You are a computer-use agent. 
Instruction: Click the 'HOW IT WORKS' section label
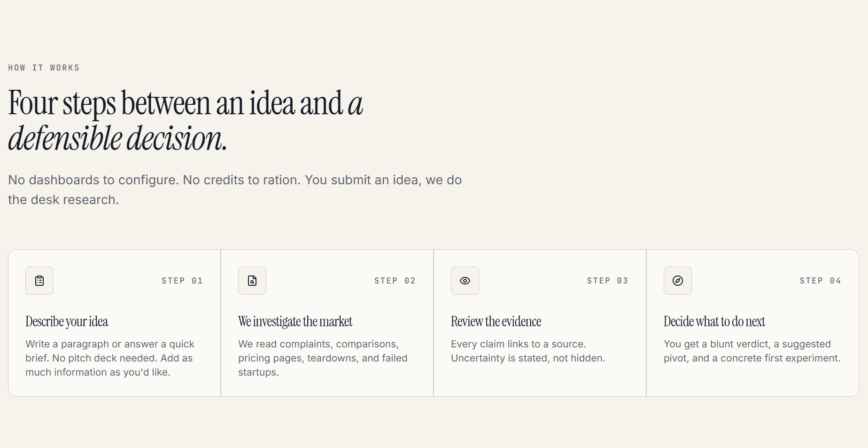tap(44, 68)
